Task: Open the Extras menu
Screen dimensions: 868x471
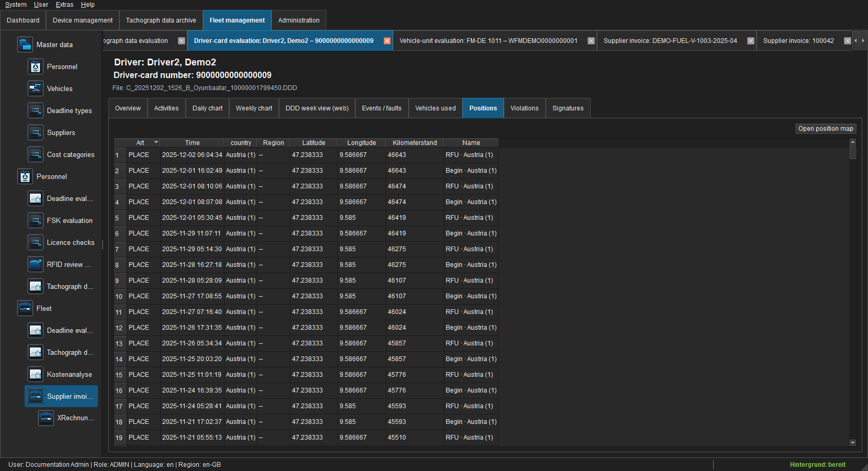Action: click(64, 5)
